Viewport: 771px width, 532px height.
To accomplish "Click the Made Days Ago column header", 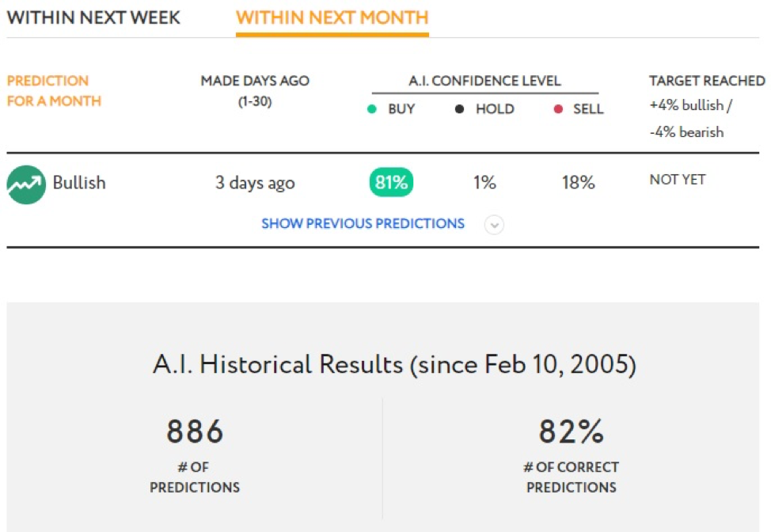I will [255, 90].
